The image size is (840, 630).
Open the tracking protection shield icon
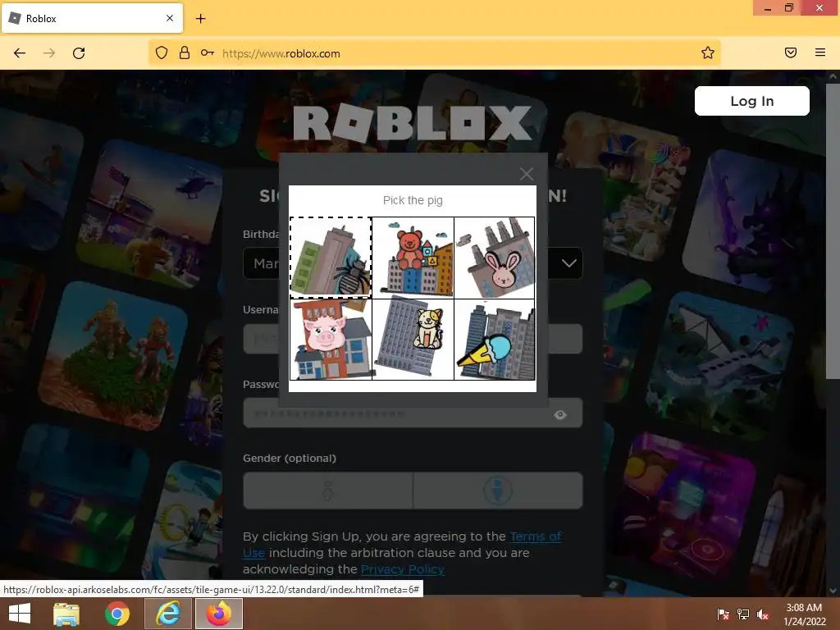162,52
